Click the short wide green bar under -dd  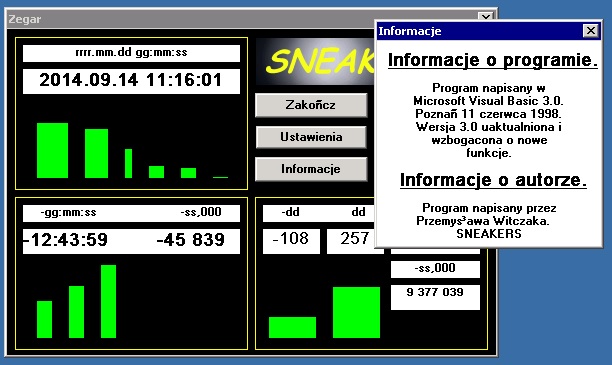pyautogui.click(x=292, y=327)
